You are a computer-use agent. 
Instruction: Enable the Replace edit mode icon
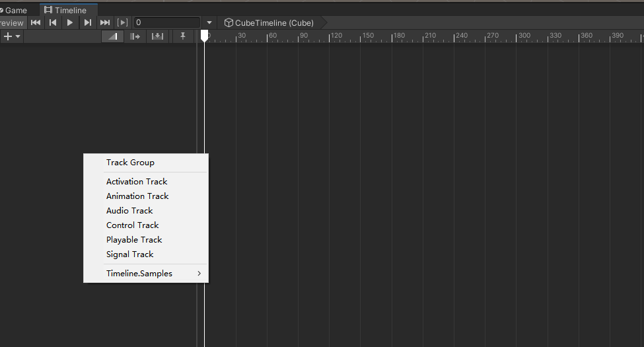pos(157,36)
